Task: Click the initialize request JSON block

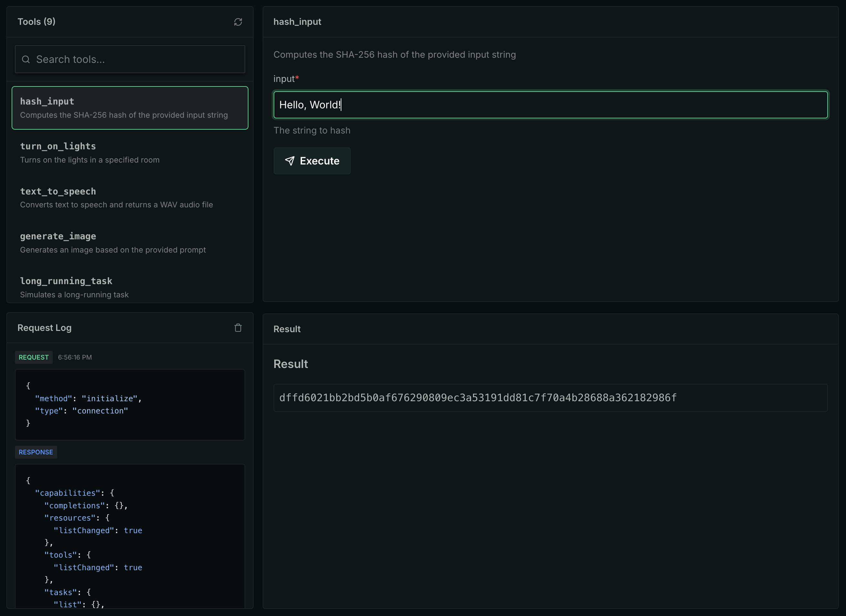Action: coord(130,404)
